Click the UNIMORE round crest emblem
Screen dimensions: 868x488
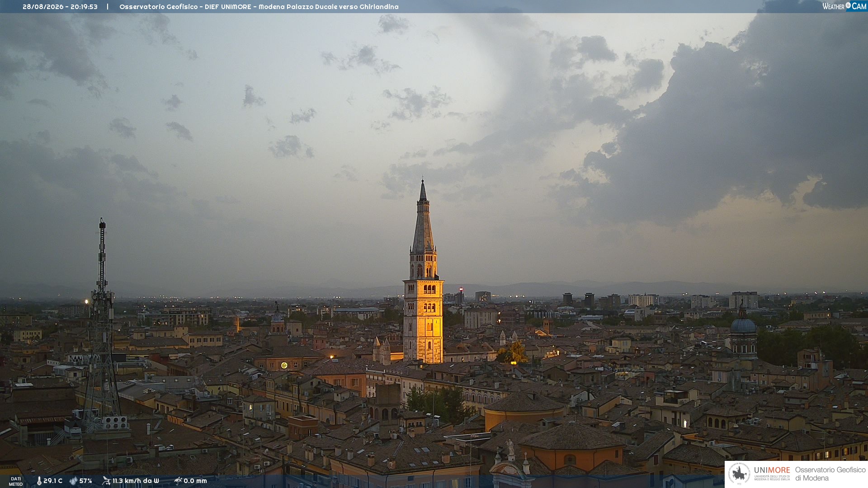739,474
